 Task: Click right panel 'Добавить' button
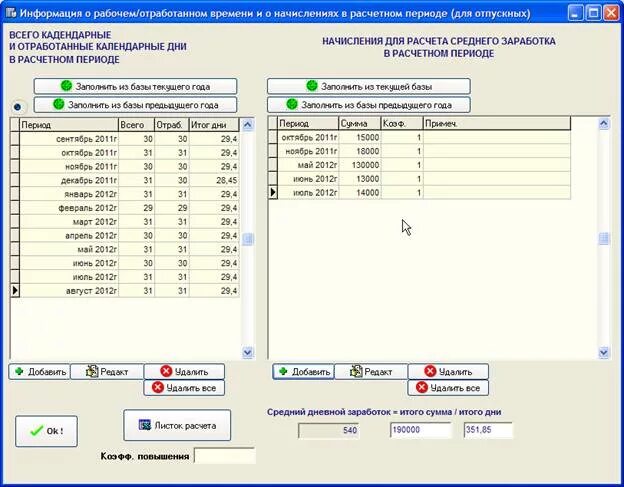click(x=303, y=372)
